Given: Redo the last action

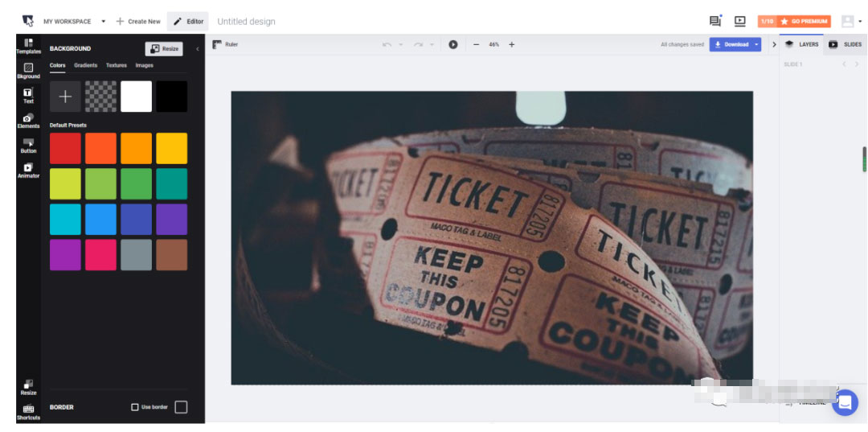Looking at the screenshot, I should (418, 44).
